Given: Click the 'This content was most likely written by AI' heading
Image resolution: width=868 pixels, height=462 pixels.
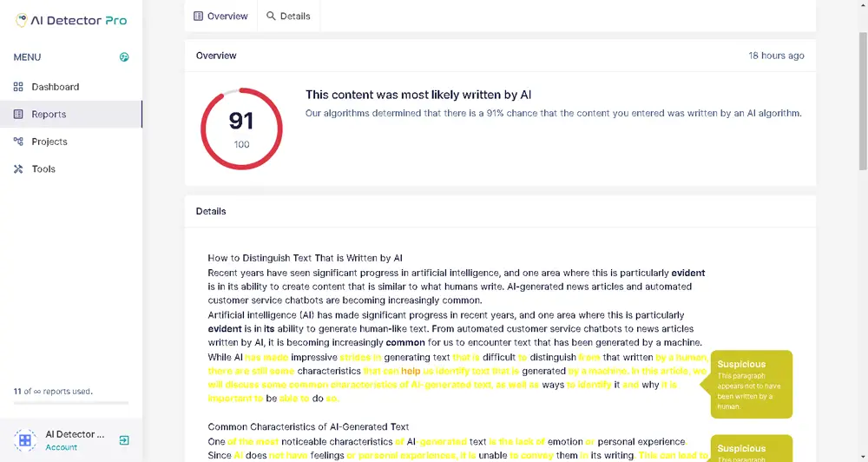Looking at the screenshot, I should (418, 95).
